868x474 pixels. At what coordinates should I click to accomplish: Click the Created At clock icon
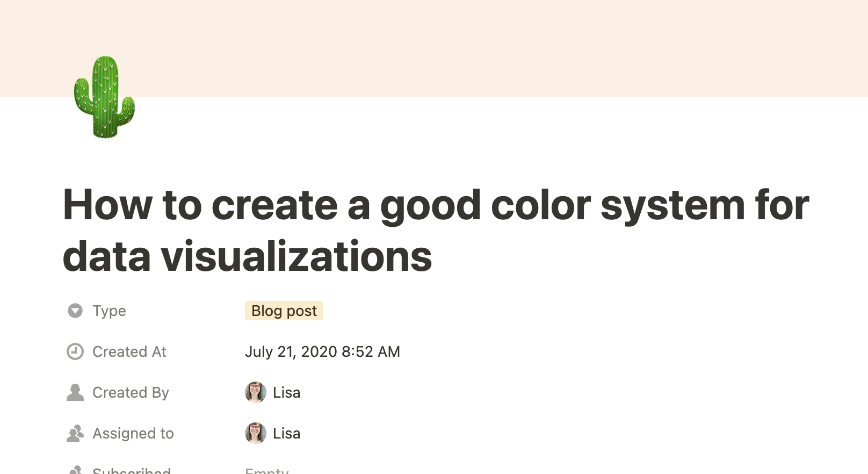(x=75, y=351)
